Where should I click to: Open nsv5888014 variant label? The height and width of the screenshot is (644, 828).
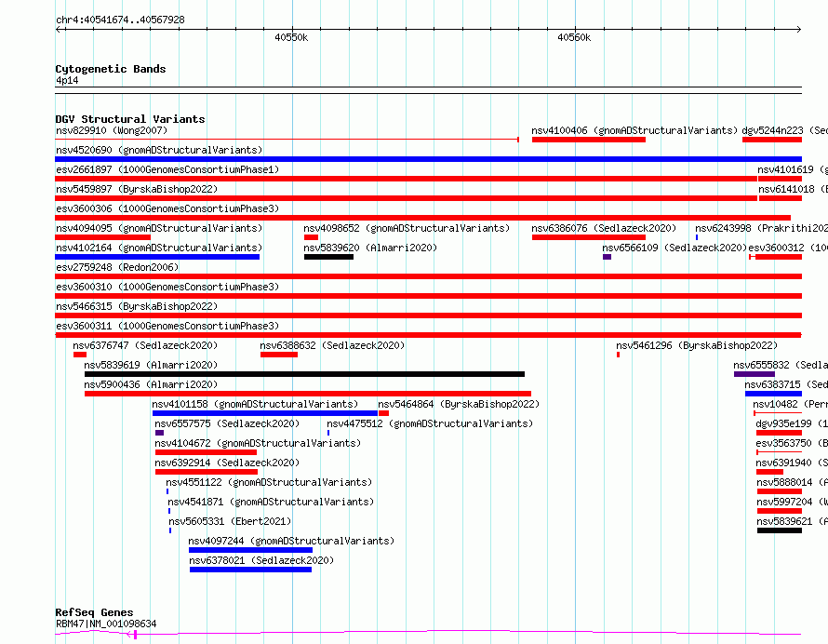792,482
